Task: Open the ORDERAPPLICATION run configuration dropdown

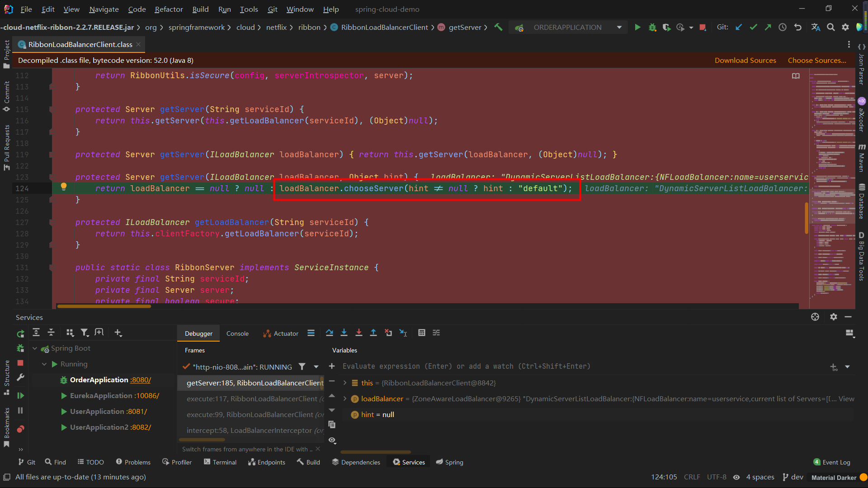Action: tap(619, 28)
